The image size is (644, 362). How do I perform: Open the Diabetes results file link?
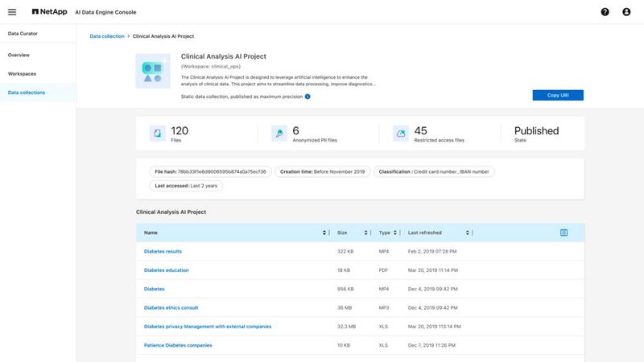tap(163, 252)
